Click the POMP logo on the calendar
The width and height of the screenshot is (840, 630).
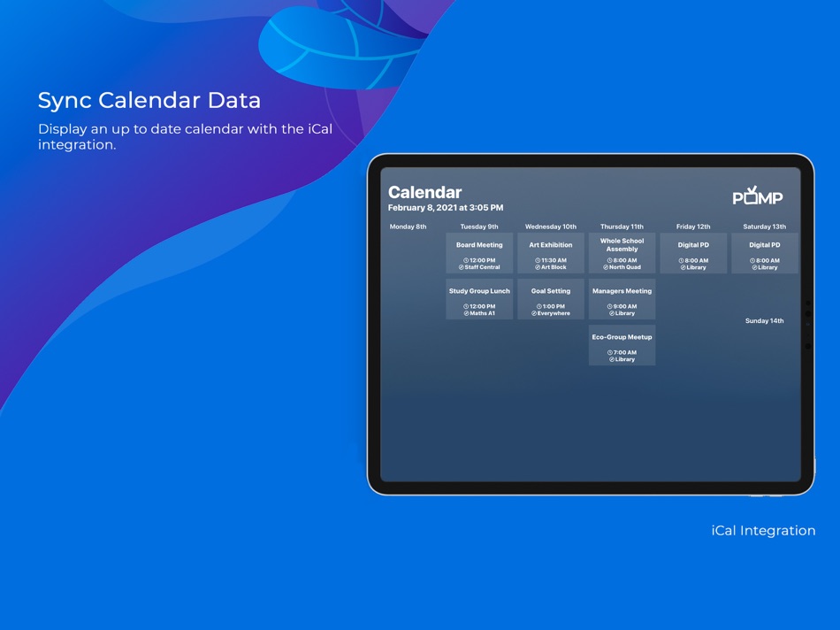[758, 196]
